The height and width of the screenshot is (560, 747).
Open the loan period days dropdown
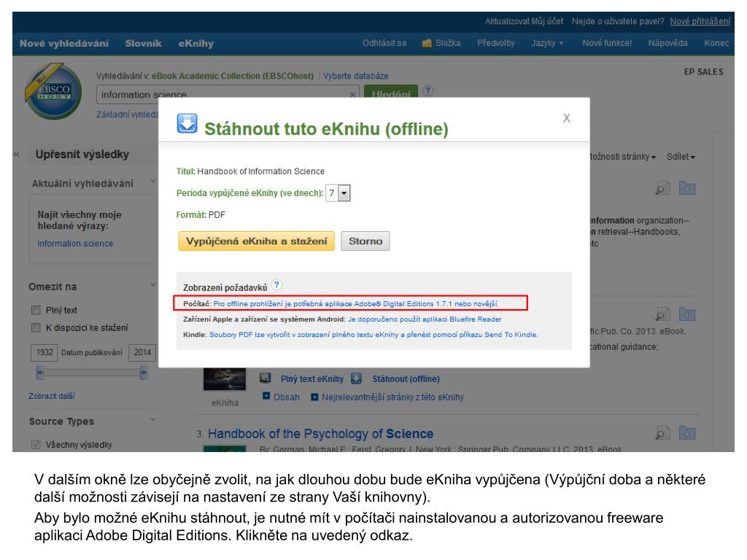(344, 193)
